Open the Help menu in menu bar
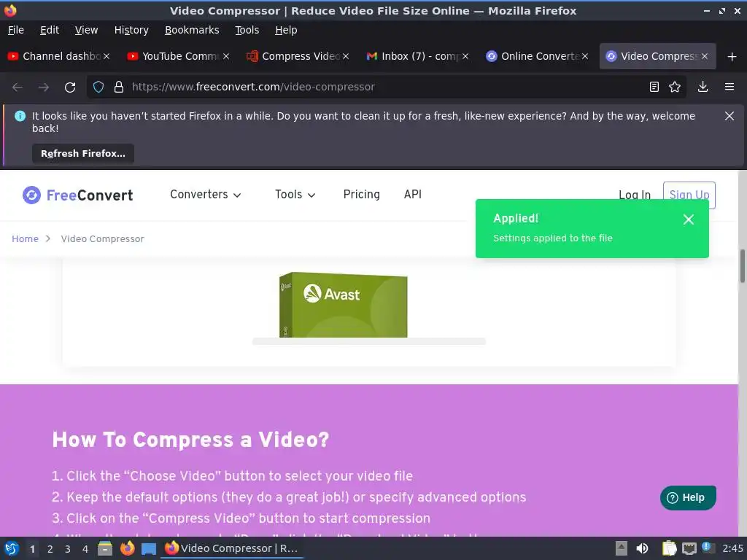 286,30
